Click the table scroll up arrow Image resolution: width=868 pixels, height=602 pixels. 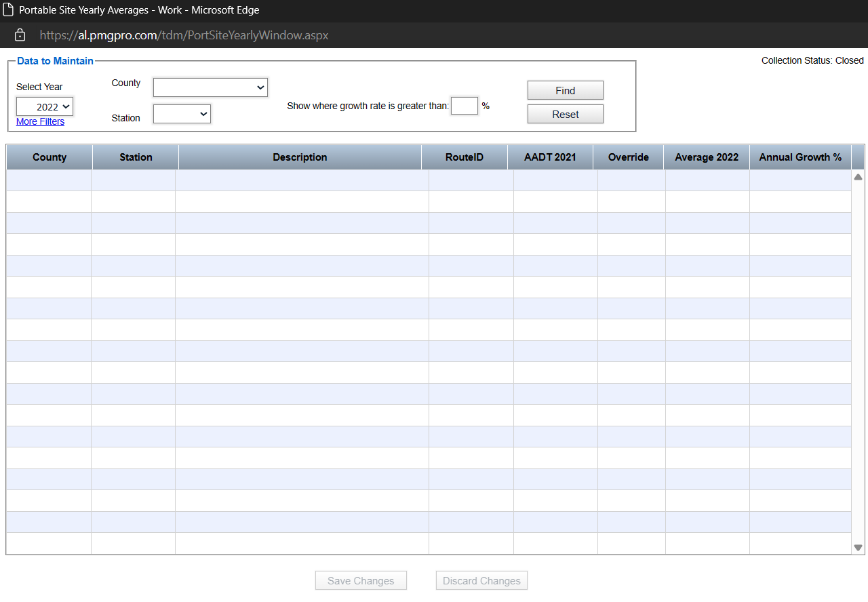[x=858, y=177]
